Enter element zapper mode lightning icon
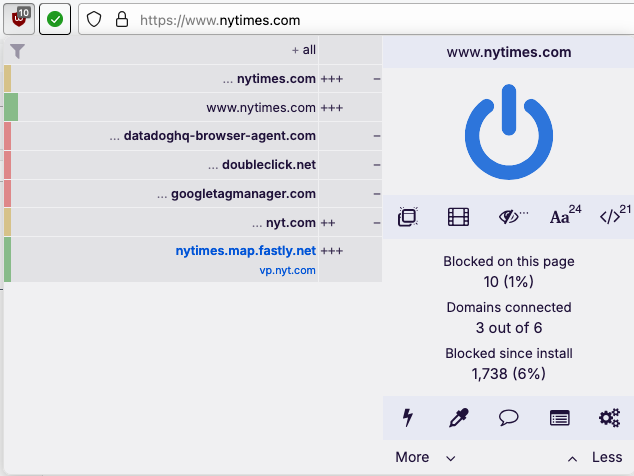This screenshot has height=476, width=634. click(408, 418)
